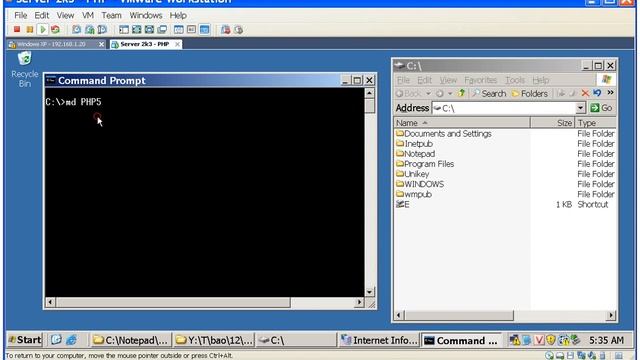This screenshot has height=360, width=640.
Task: Click the Go button beside Address bar
Action: 602,108
